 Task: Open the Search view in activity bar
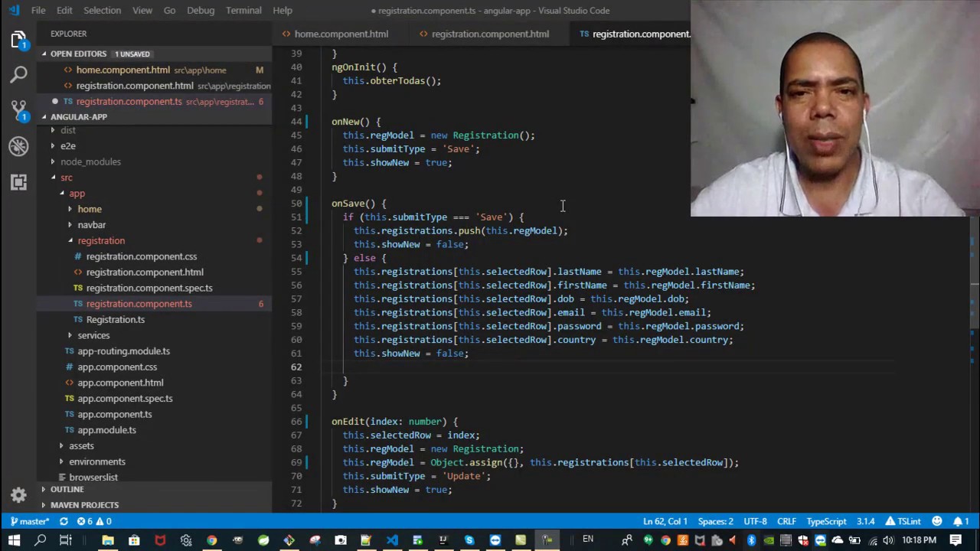coord(18,75)
